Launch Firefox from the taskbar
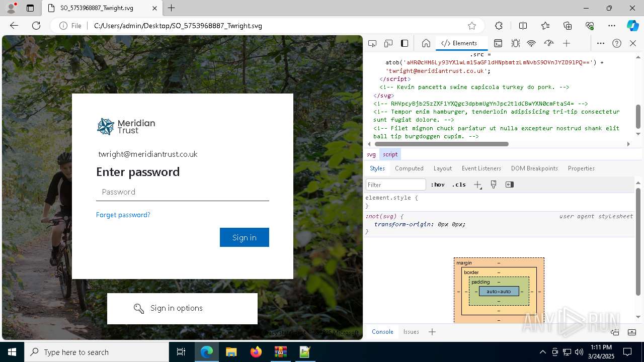The image size is (644, 362). (x=256, y=352)
